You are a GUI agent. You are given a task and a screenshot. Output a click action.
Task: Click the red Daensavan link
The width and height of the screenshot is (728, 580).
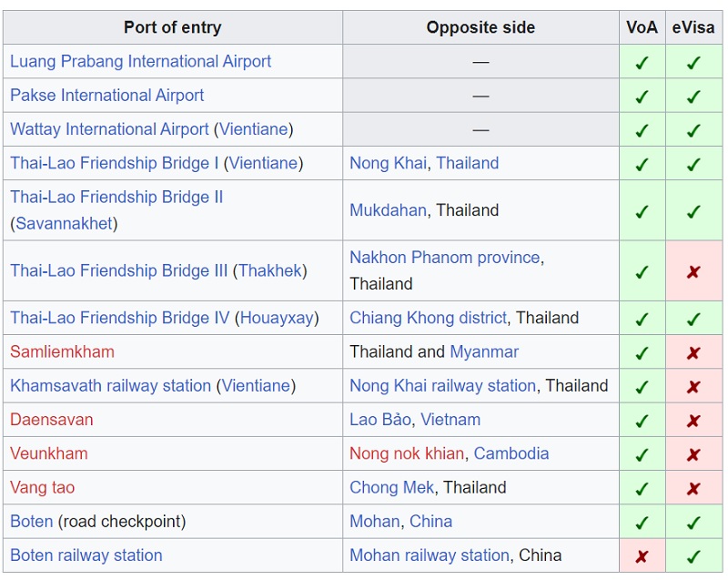tap(52, 420)
